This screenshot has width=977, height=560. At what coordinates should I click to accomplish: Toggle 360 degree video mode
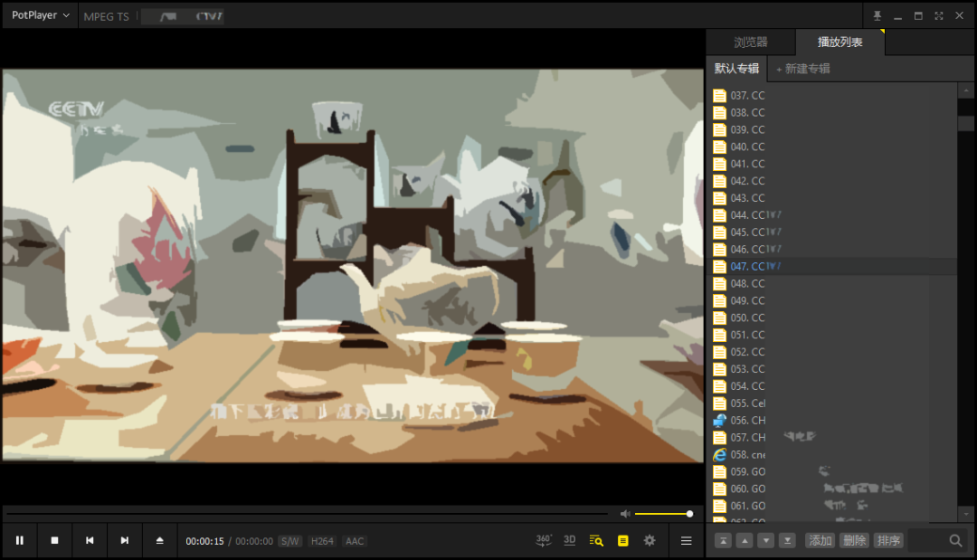pyautogui.click(x=544, y=540)
